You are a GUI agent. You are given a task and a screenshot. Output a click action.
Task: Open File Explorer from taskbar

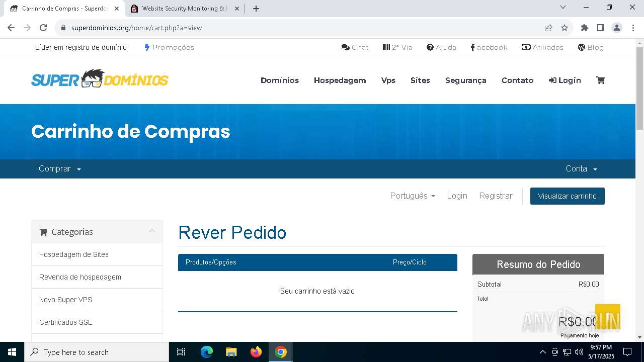231,352
